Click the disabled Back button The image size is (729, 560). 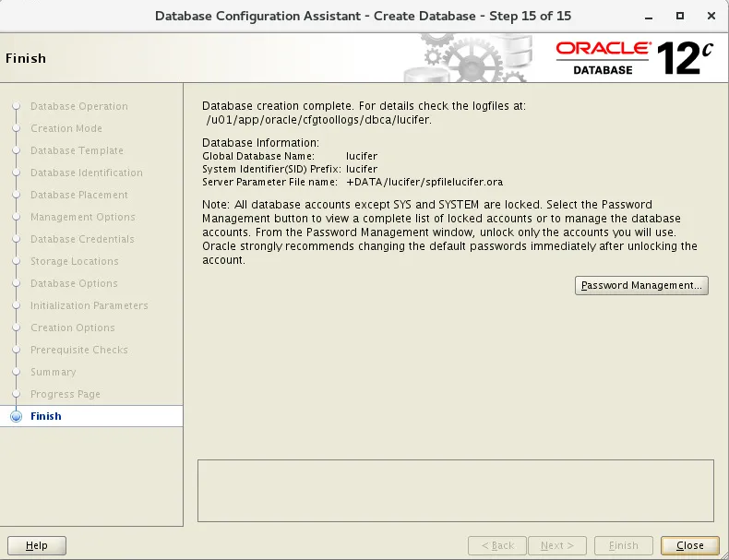tap(497, 545)
